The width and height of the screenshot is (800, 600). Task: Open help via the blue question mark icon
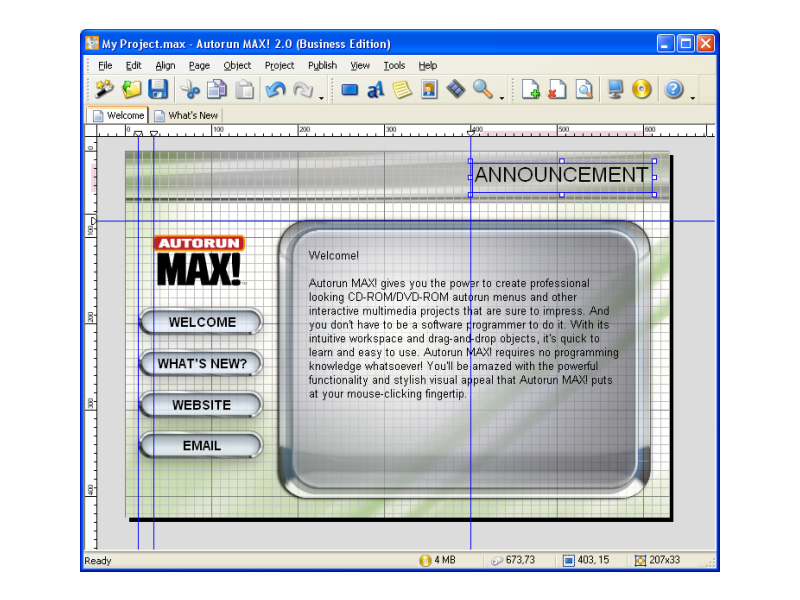point(673,90)
